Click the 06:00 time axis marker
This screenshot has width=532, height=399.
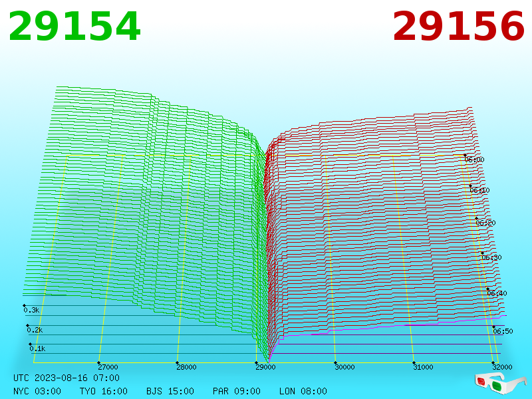(x=474, y=160)
